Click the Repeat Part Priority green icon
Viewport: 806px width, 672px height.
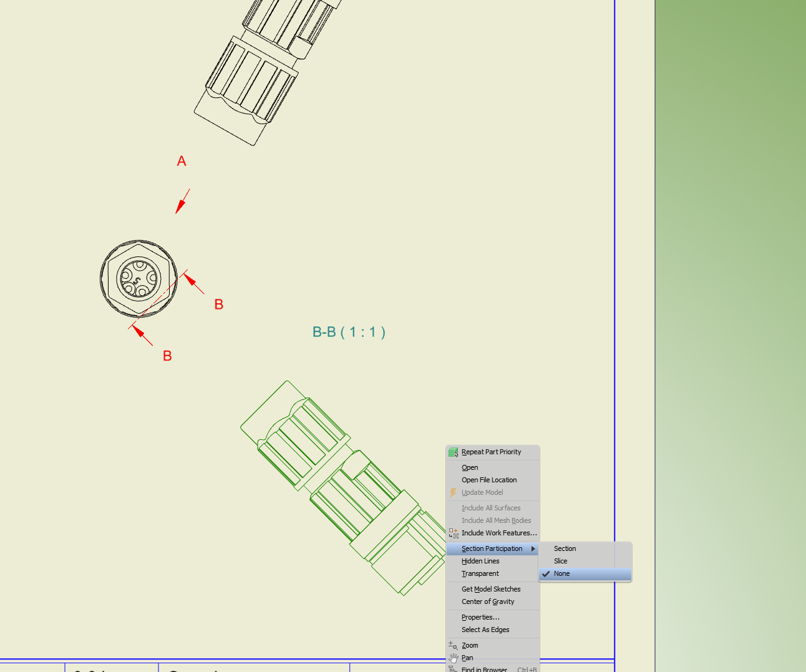(453, 451)
